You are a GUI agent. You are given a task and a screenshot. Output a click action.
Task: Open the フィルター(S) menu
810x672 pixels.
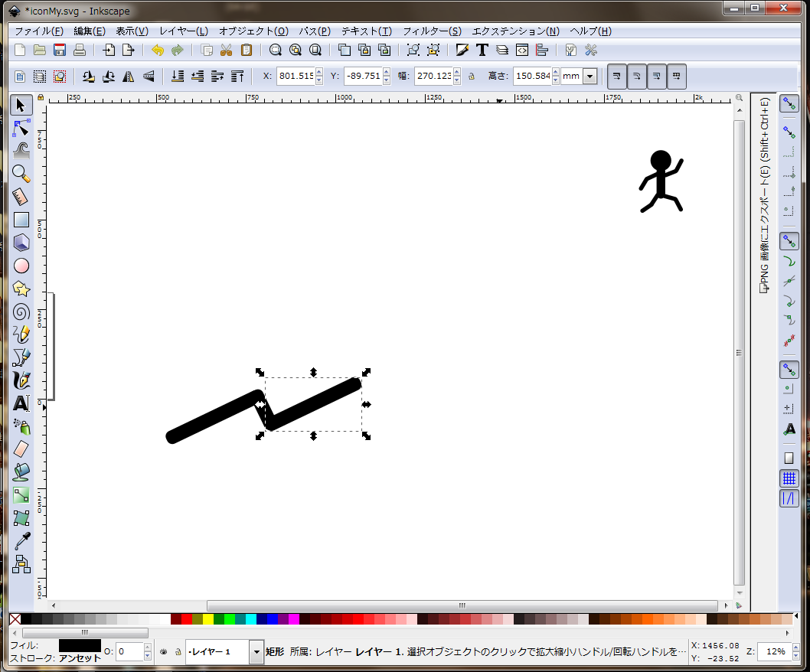click(x=432, y=31)
